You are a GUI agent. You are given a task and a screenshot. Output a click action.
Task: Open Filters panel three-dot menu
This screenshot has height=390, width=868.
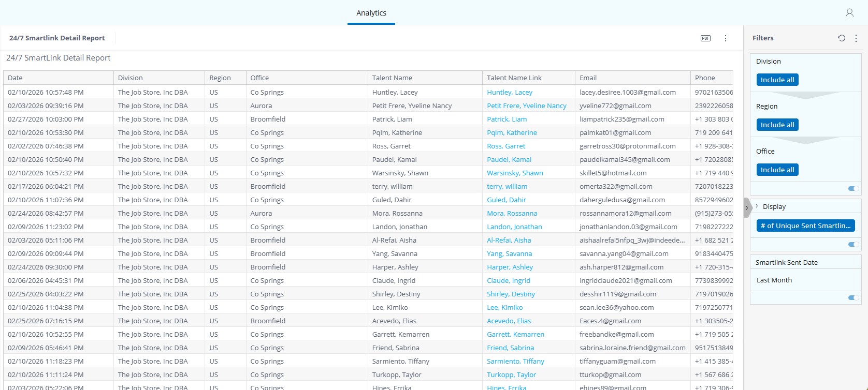[856, 38]
